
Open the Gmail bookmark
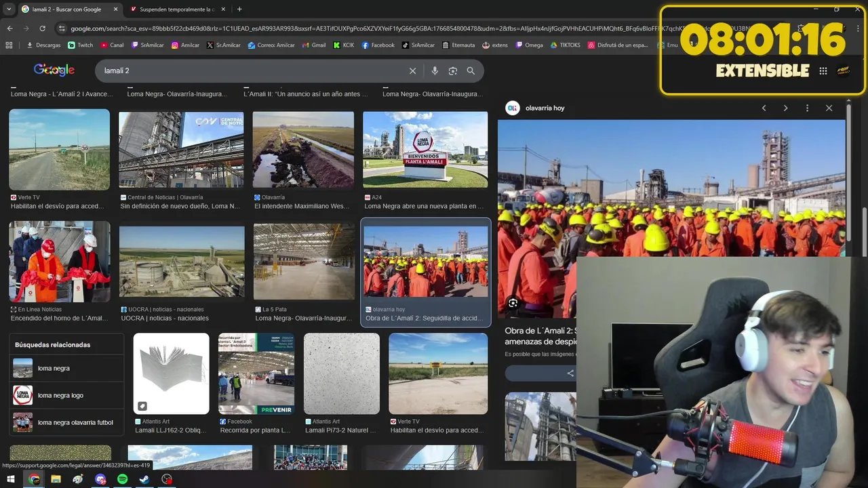(x=314, y=45)
